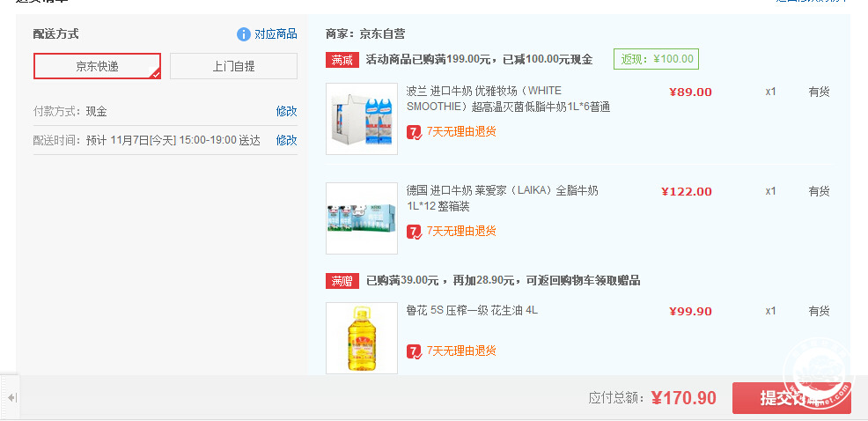Open the 对应商品 link
Viewport: 868px width, 421px height.
pos(276,34)
